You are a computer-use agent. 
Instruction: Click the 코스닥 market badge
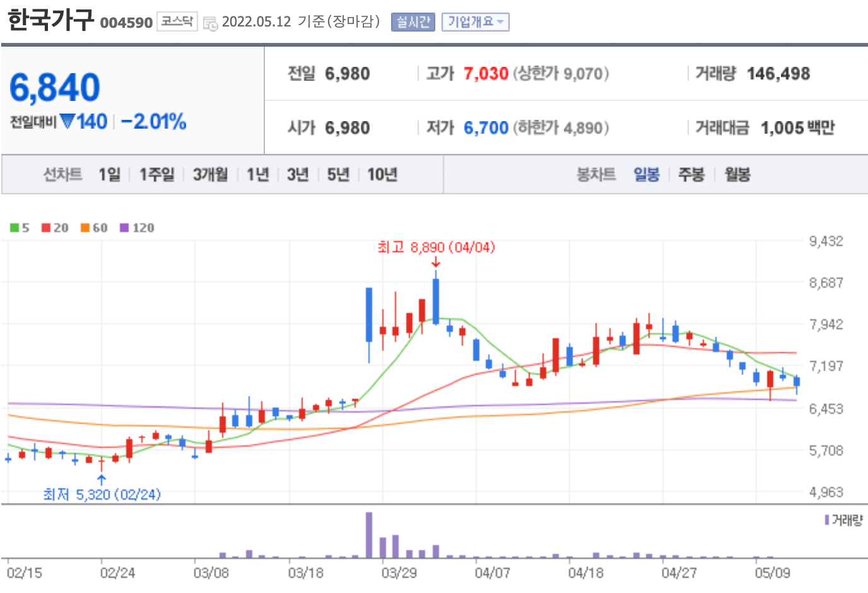click(177, 21)
